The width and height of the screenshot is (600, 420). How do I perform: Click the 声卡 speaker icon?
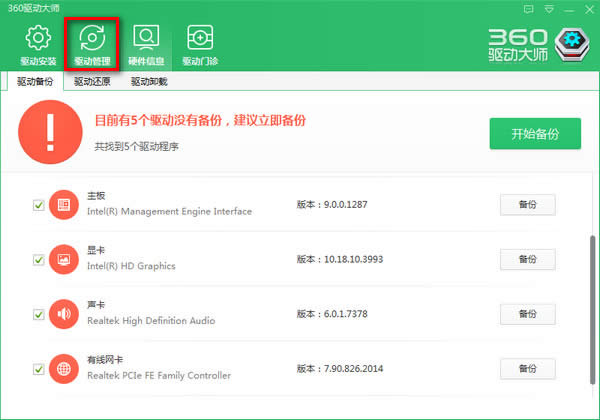point(64,314)
